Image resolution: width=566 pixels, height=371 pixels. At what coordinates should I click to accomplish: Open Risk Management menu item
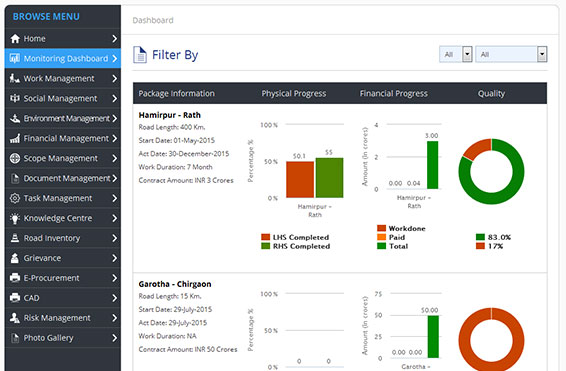(x=63, y=318)
